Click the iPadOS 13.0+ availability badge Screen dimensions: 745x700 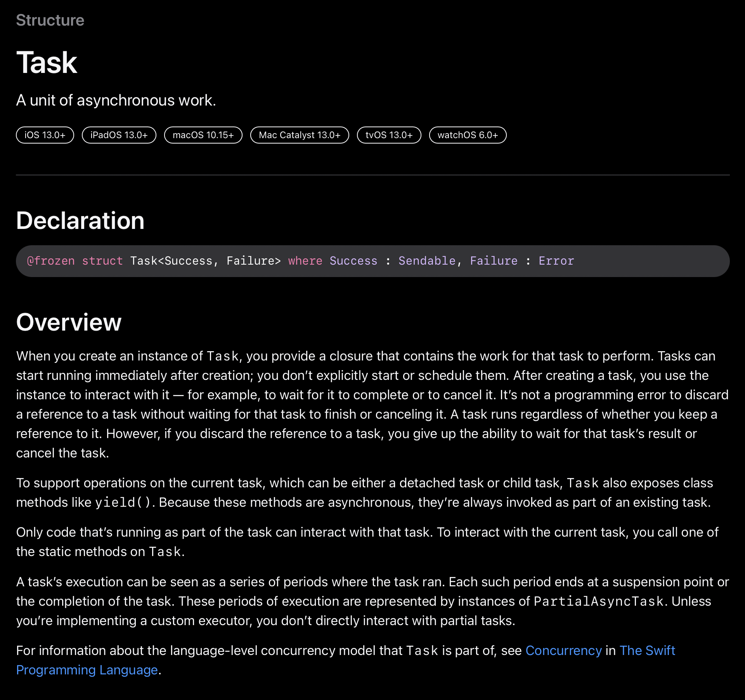click(x=119, y=135)
